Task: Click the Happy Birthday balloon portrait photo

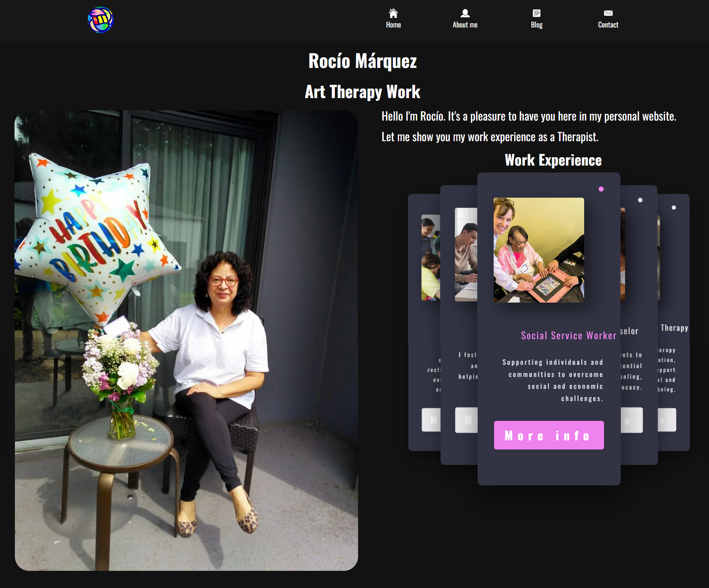Action: click(186, 340)
